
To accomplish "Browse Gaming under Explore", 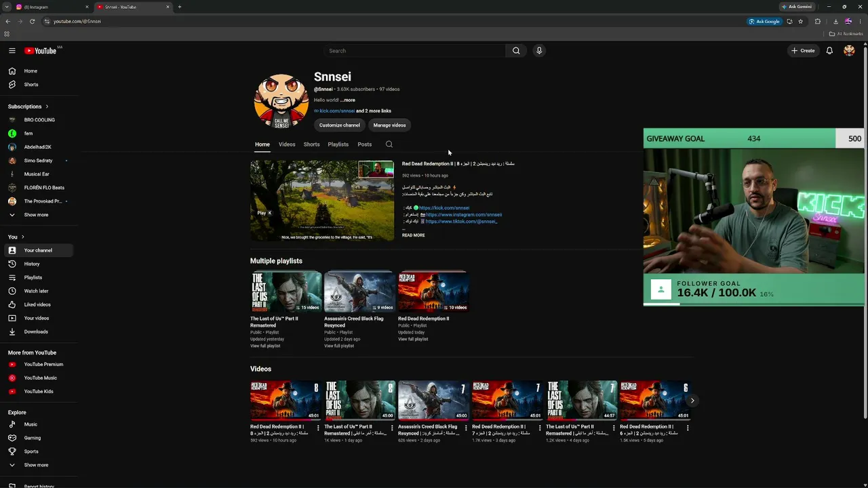I will tap(38, 438).
